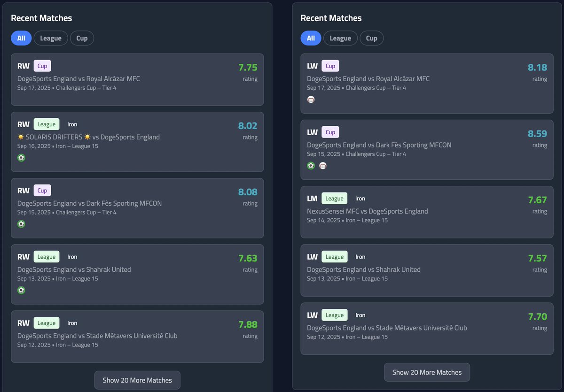Click the 7.67 rating value
The height and width of the screenshot is (392, 564).
click(537, 200)
